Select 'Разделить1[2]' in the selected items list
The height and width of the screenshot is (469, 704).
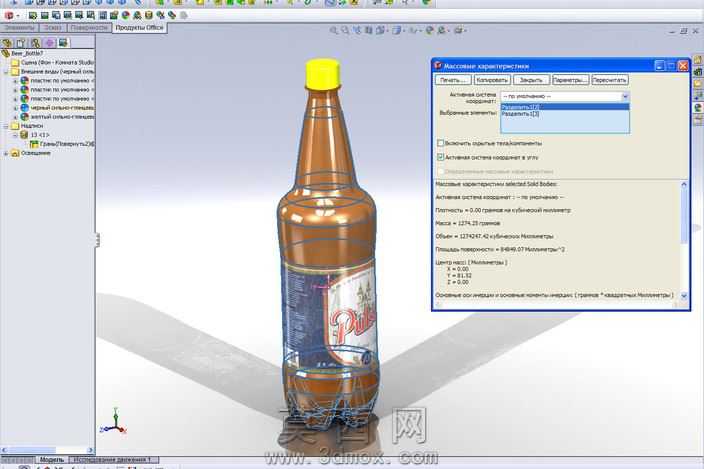click(x=565, y=107)
